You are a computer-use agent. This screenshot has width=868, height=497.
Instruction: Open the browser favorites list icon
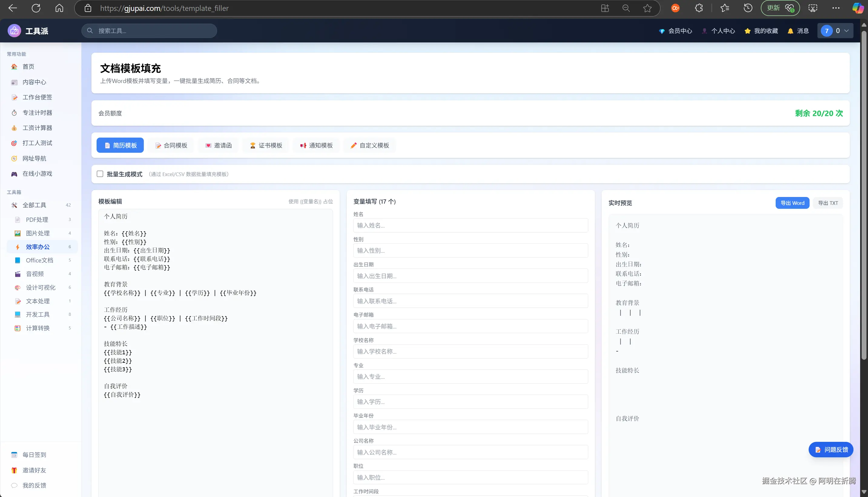click(725, 8)
